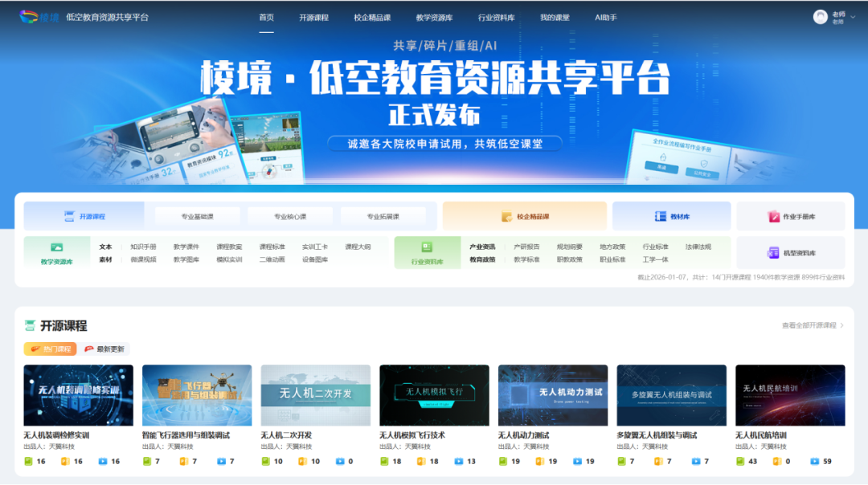
Task: Select the 热门课程 filter
Action: 51,349
